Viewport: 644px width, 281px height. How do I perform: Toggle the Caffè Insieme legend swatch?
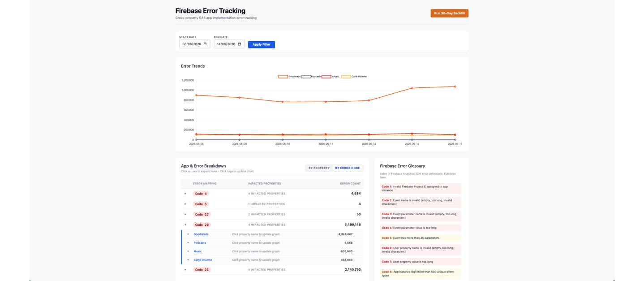pyautogui.click(x=346, y=77)
